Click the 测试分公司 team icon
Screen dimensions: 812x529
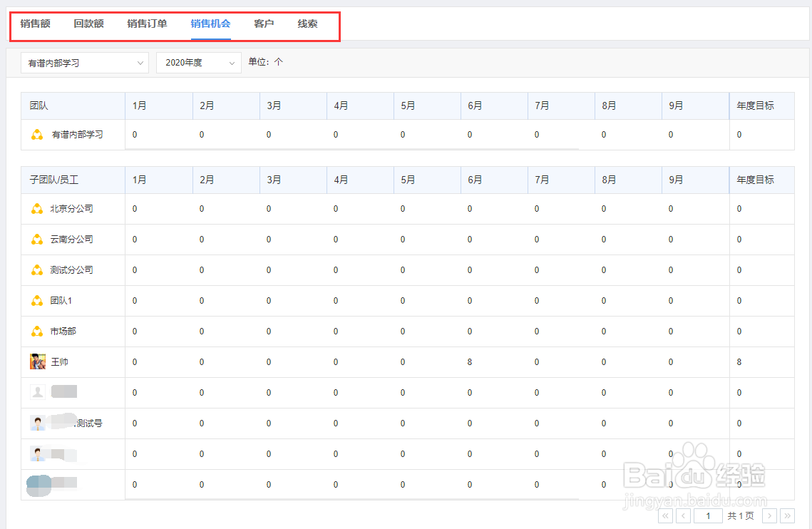(37, 270)
